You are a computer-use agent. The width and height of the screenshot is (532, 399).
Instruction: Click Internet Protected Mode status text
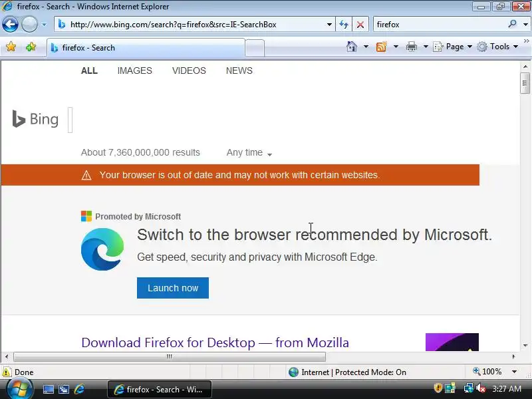pyautogui.click(x=354, y=372)
